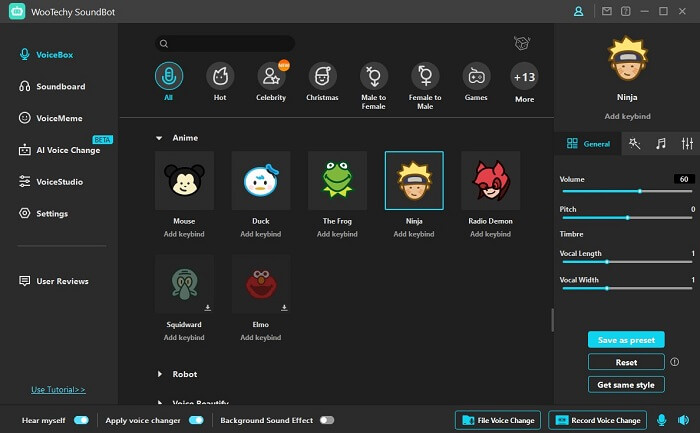This screenshot has height=433, width=700.
Task: Select the Hot voice category icon
Action: click(220, 76)
